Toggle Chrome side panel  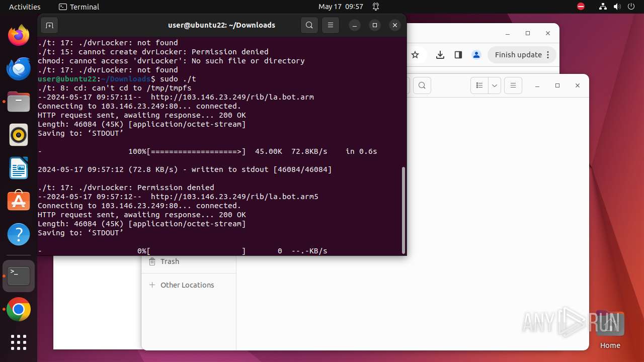pyautogui.click(x=458, y=55)
